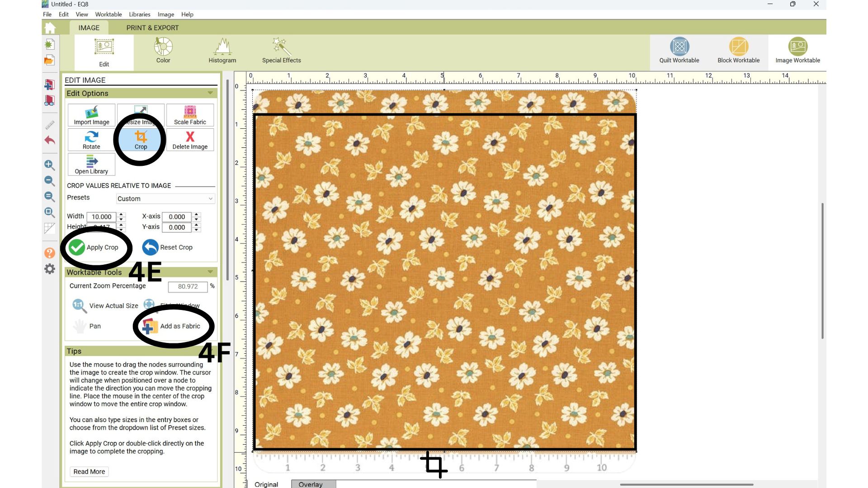The image size is (868, 488).
Task: Collapse the Worktable Tools section
Action: pos(210,272)
